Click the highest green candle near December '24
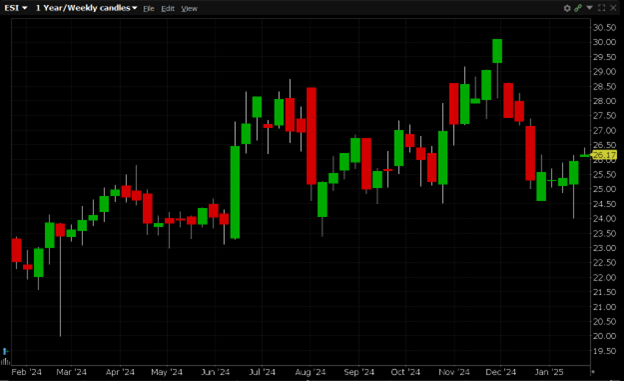 pyautogui.click(x=497, y=51)
